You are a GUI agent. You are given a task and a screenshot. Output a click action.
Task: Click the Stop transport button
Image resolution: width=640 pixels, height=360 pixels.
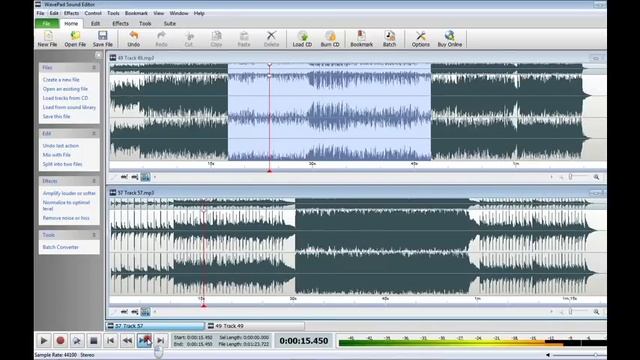click(x=93, y=340)
